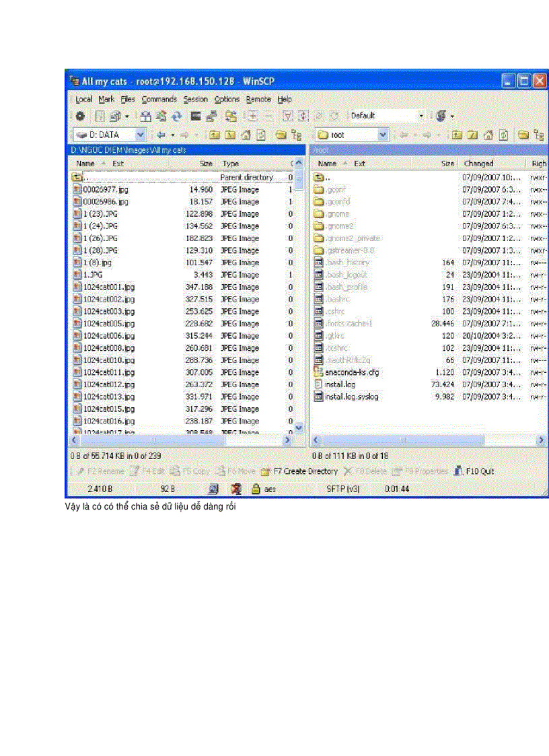Image resolution: width=549 pixels, height=756 pixels.
Task: Toggle selection of file 1024cat005.jpg
Action: pyautogui.click(x=108, y=323)
